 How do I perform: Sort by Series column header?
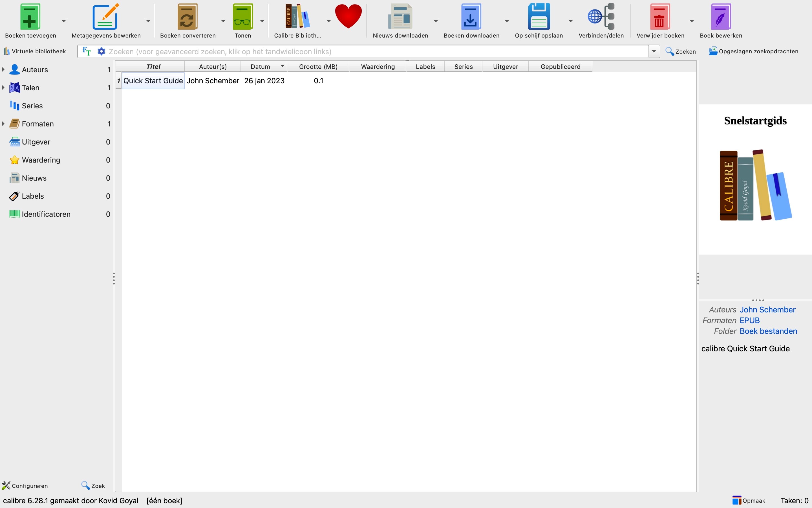[464, 67]
